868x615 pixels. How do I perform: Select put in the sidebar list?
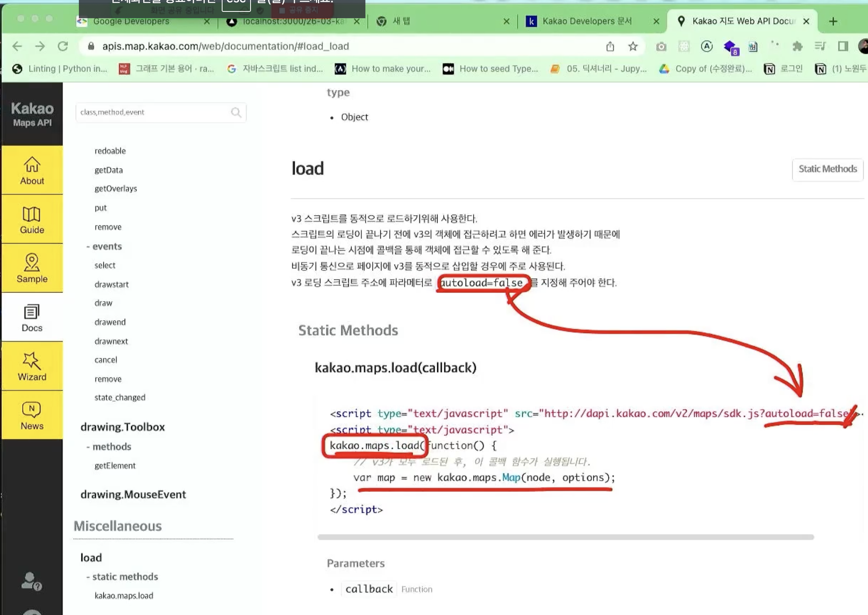101,208
